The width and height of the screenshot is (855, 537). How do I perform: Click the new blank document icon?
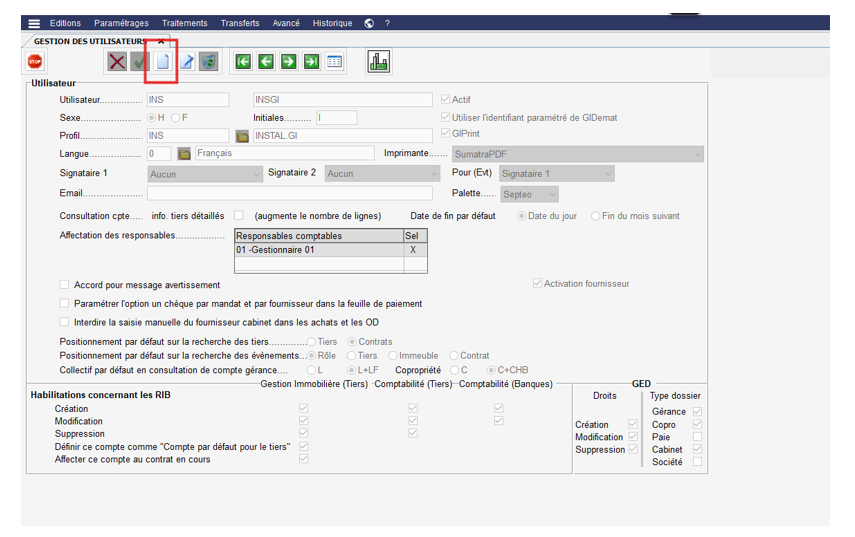162,62
